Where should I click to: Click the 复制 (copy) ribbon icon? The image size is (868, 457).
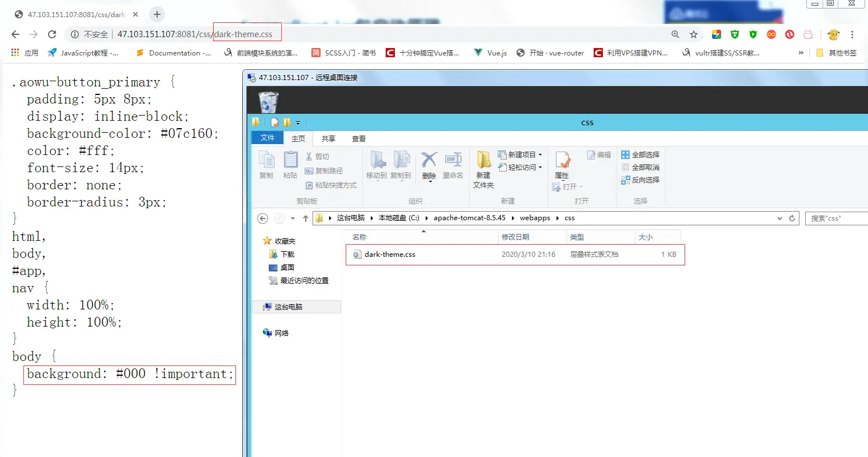(266, 165)
